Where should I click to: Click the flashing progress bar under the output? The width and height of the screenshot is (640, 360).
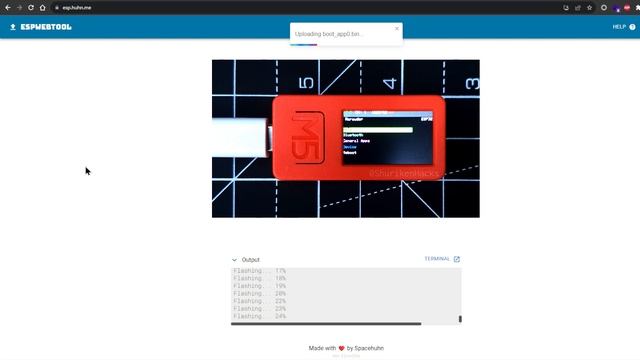tap(326, 324)
